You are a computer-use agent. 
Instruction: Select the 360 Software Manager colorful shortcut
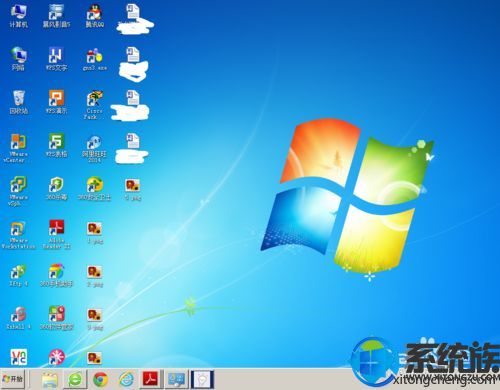[x=56, y=318]
